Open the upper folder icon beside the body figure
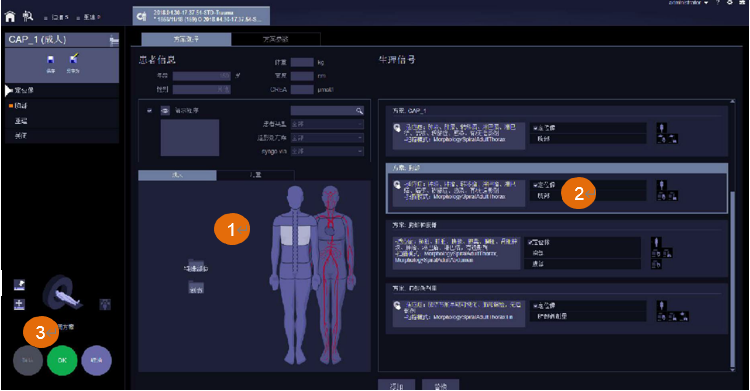750x391 pixels. (196, 266)
